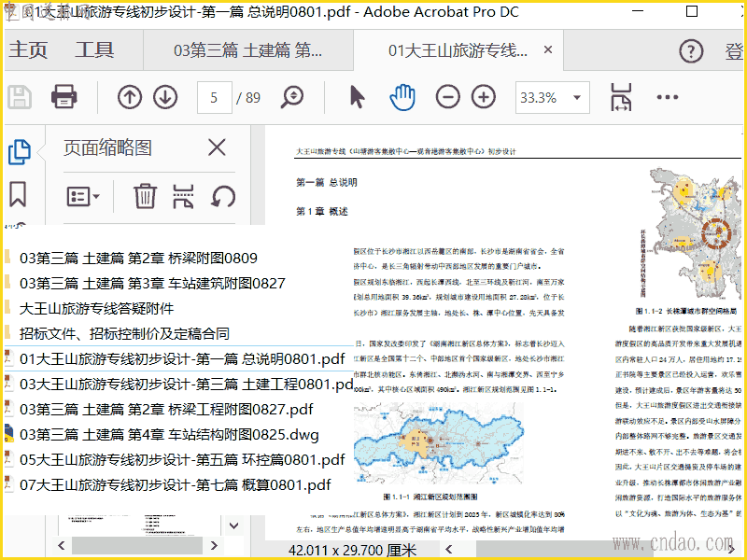Select file 03大王山旅游专线初步设计-第三篇 土建工程0801.pdf

[186, 385]
